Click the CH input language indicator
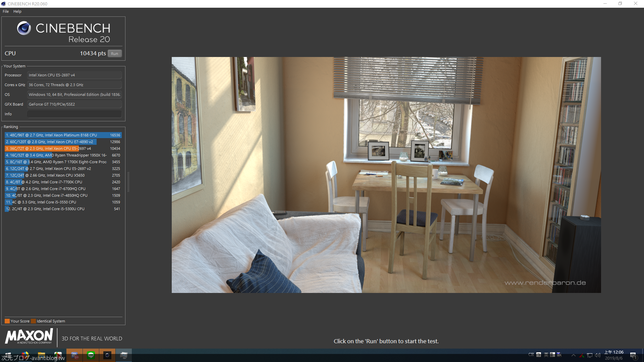Image resolution: width=644 pixels, height=362 pixels. pyautogui.click(x=531, y=355)
